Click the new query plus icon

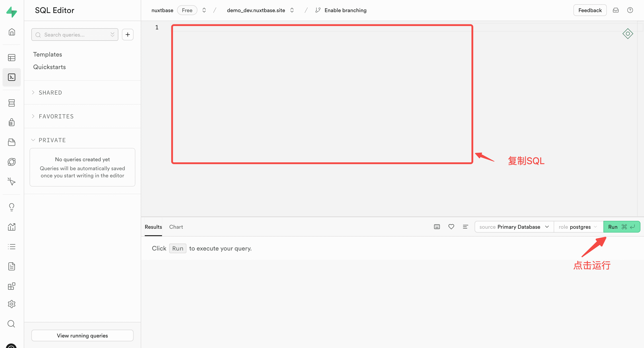pyautogui.click(x=128, y=35)
